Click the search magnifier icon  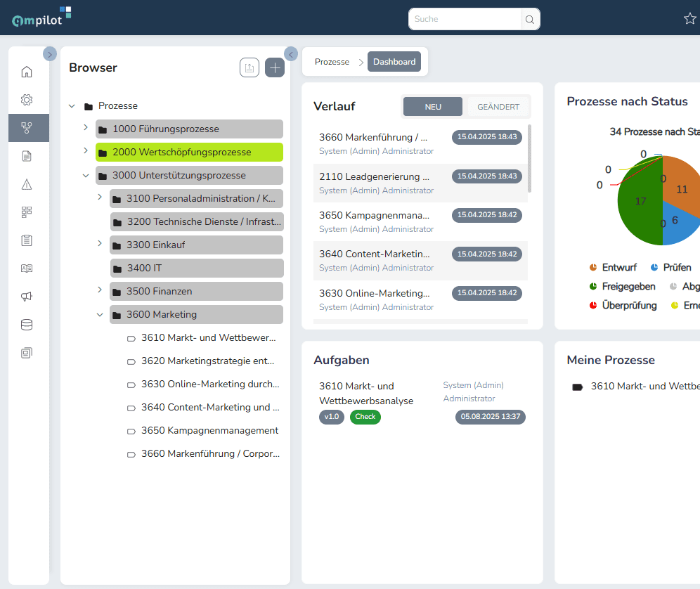click(x=530, y=19)
